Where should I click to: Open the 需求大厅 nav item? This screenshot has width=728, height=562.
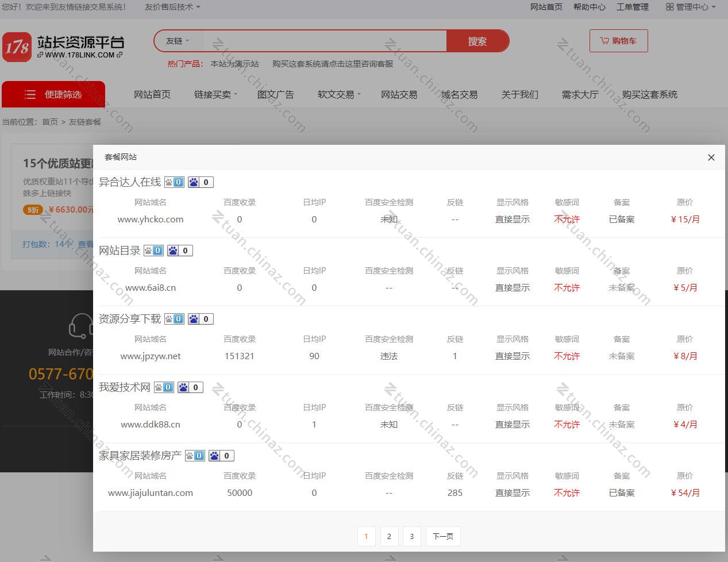[580, 95]
